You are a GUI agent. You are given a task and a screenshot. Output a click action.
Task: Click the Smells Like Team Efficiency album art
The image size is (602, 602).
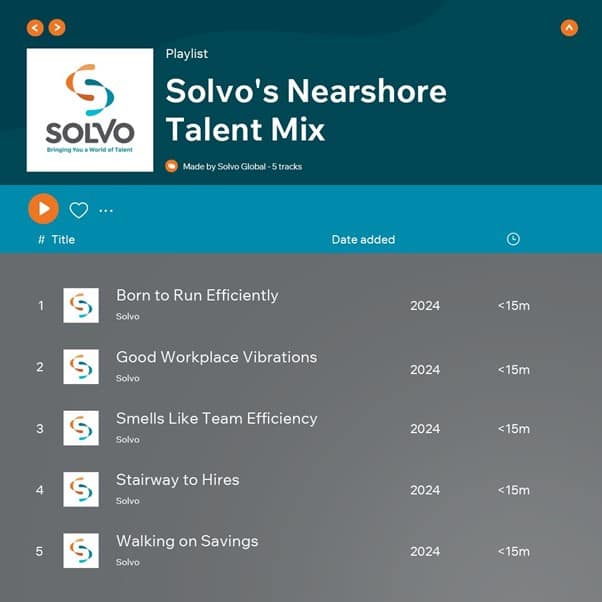(x=81, y=428)
